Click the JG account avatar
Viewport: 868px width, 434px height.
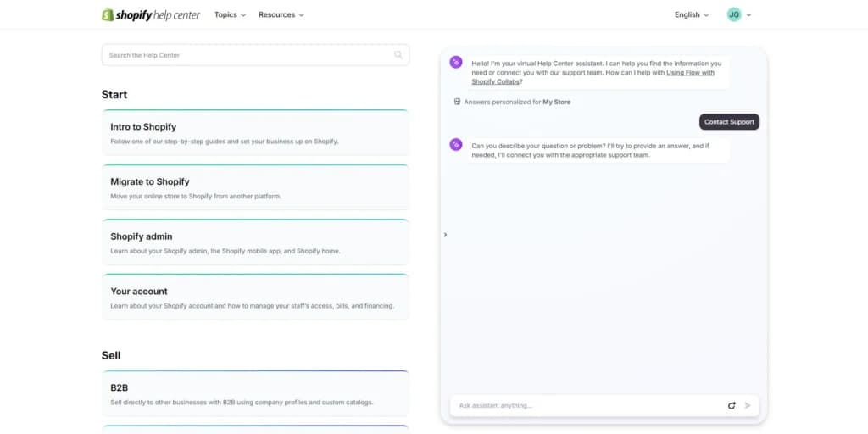[734, 15]
